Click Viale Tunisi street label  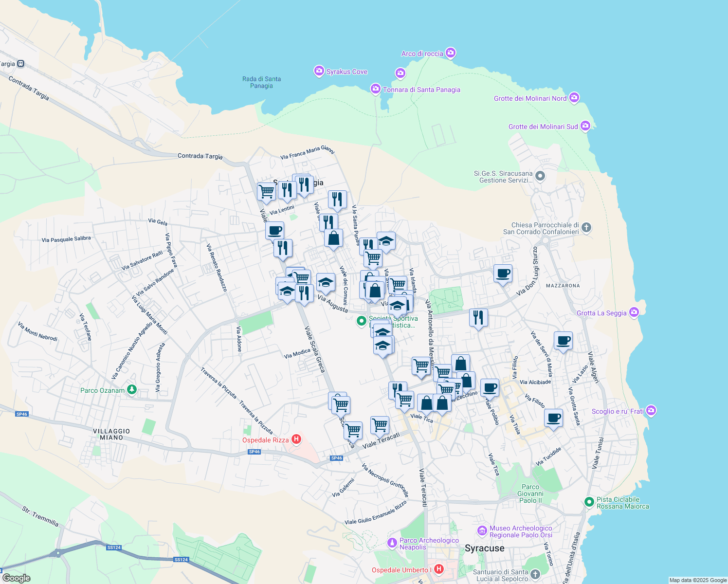click(x=598, y=453)
